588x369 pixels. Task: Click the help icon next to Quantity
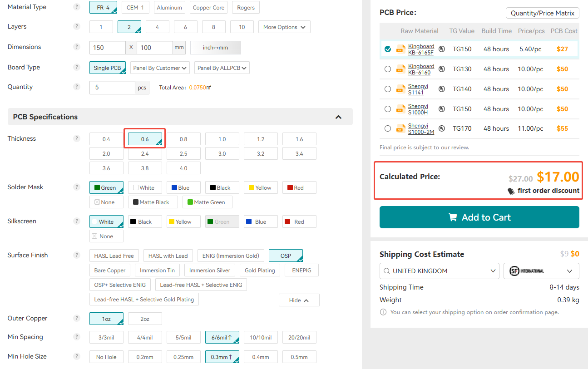tap(77, 87)
